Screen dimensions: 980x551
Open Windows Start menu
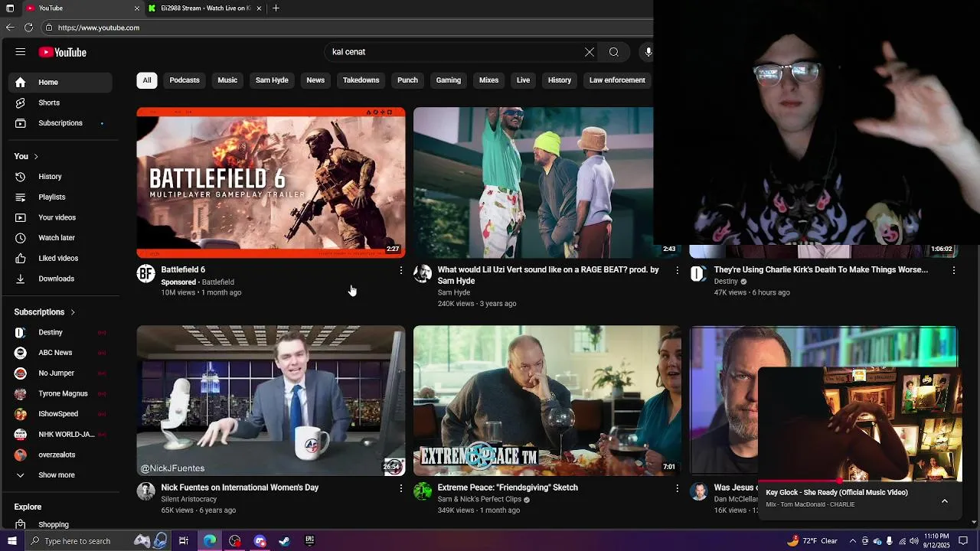(x=11, y=541)
